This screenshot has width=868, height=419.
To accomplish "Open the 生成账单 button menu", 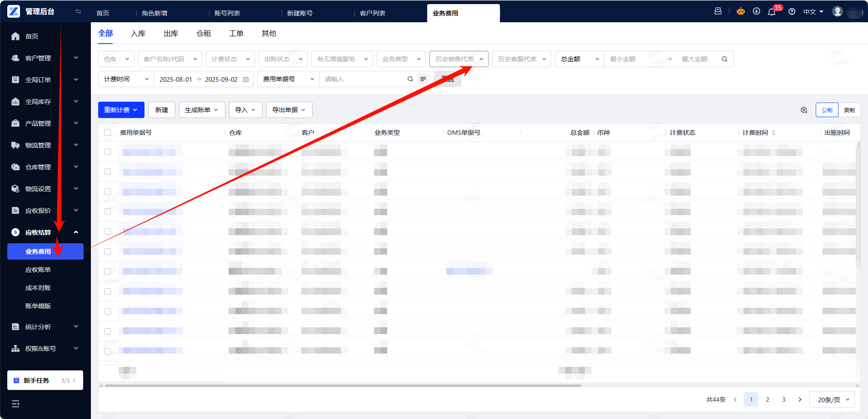I will [x=202, y=110].
